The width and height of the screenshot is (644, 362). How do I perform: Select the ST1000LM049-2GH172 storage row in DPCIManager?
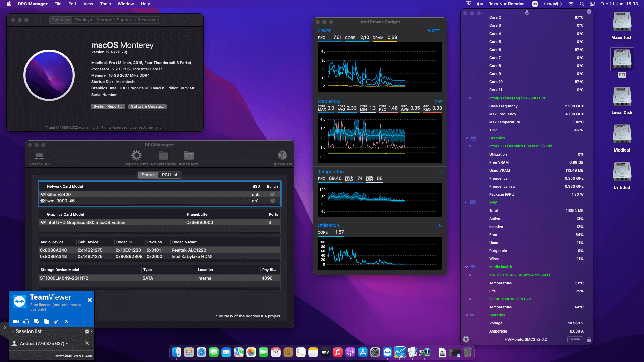(160, 278)
